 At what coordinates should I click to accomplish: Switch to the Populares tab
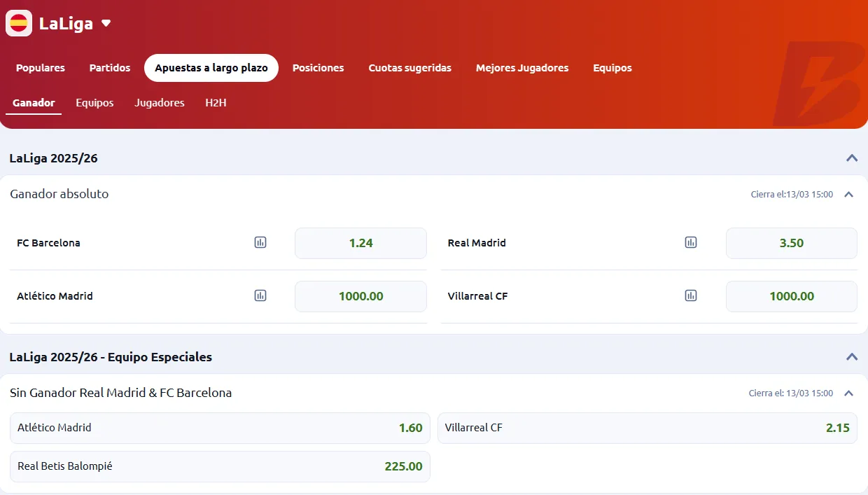(41, 68)
